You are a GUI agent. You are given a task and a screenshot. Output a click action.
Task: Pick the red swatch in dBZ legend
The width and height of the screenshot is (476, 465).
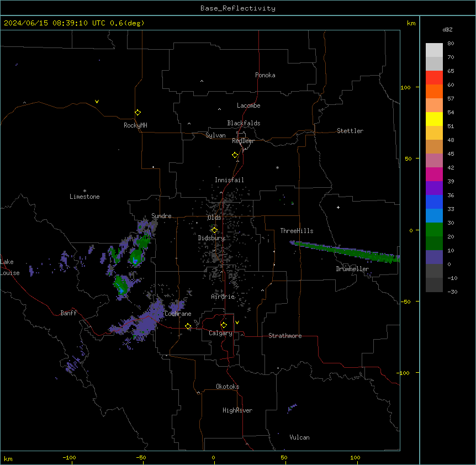[x=434, y=77]
